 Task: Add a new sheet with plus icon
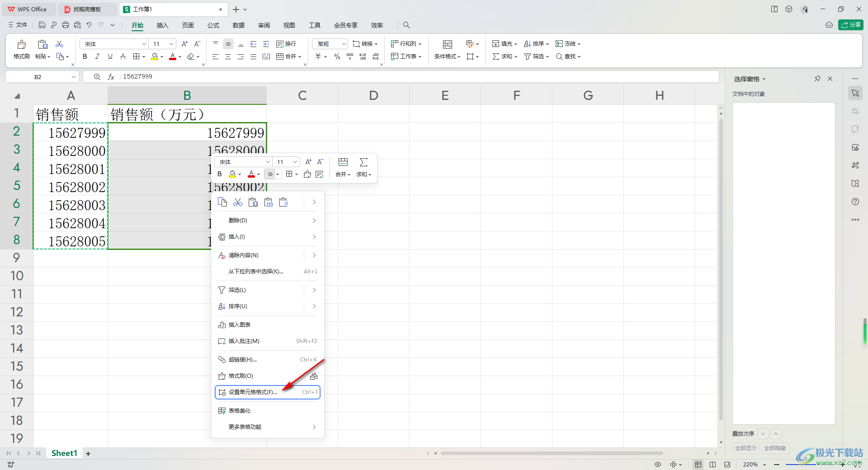pyautogui.click(x=88, y=453)
